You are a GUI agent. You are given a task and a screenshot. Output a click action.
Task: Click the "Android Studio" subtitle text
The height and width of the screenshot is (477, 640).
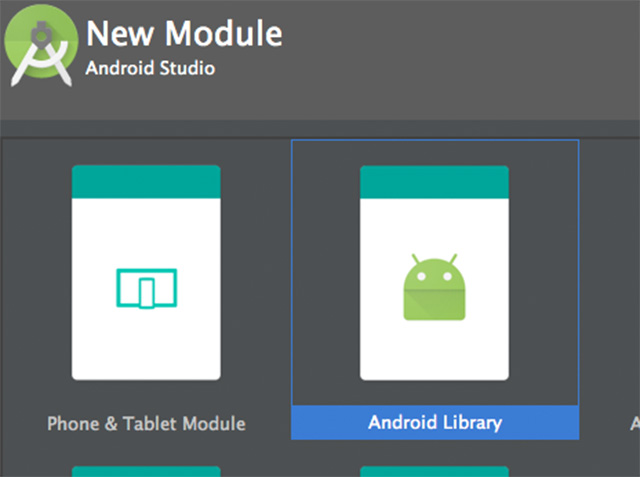(x=150, y=69)
